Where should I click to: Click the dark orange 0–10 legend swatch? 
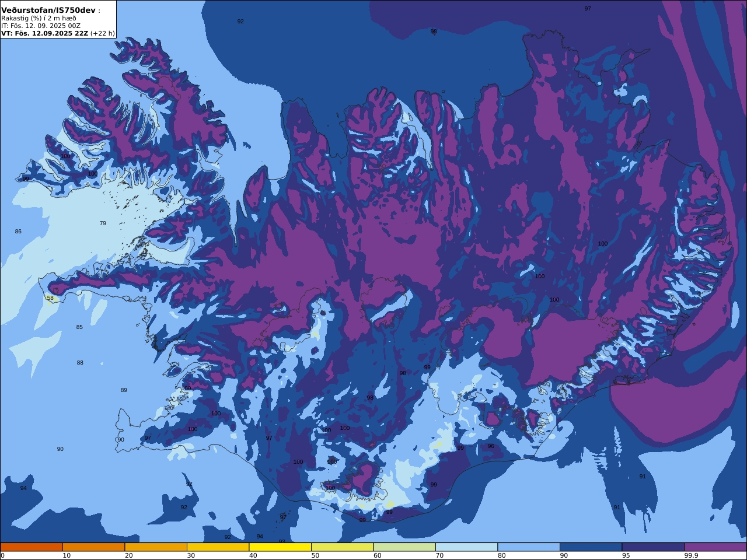coord(32,547)
